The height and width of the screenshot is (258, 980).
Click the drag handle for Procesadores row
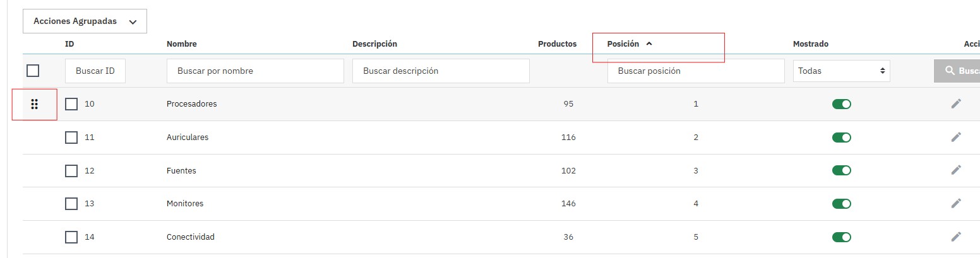click(35, 104)
